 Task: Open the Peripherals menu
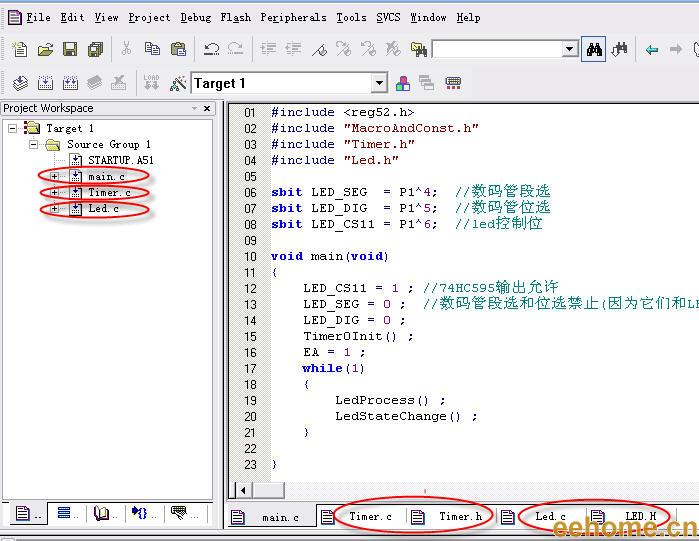293,17
